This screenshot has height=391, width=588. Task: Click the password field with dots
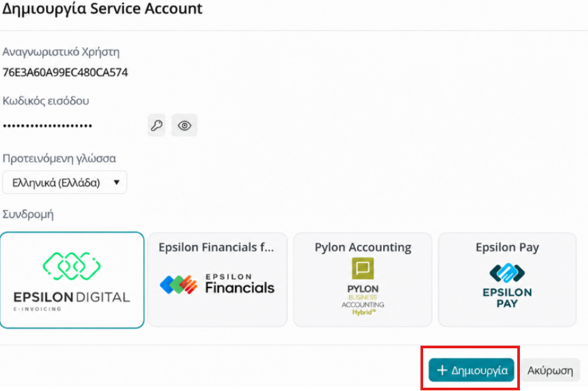coord(47,125)
